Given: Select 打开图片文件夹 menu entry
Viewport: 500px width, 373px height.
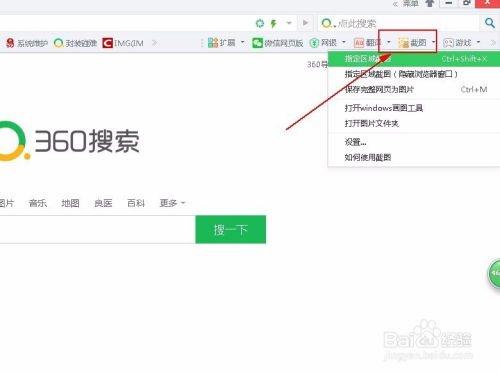Looking at the screenshot, I should [x=414, y=123].
